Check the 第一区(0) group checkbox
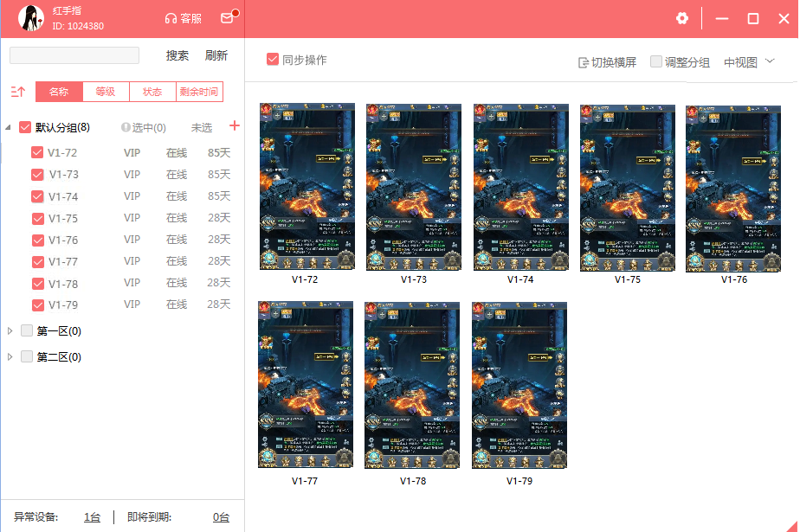Viewport: 800px width, 532px height. 27,330
